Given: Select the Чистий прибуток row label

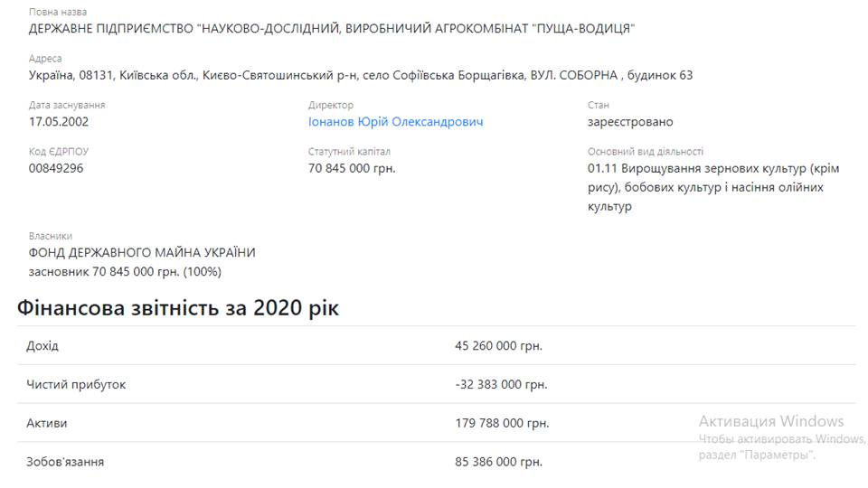Looking at the screenshot, I should [x=76, y=385].
